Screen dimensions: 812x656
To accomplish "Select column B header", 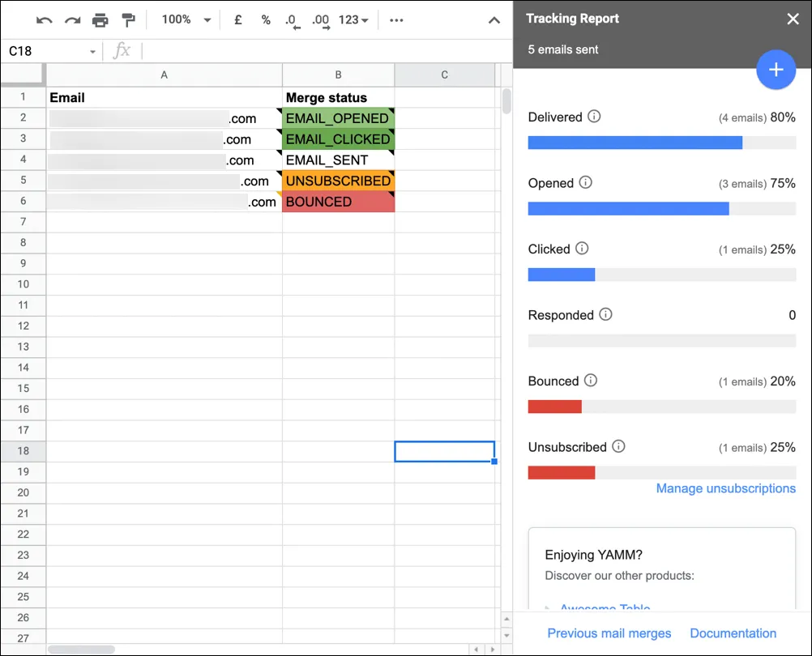I will click(338, 75).
